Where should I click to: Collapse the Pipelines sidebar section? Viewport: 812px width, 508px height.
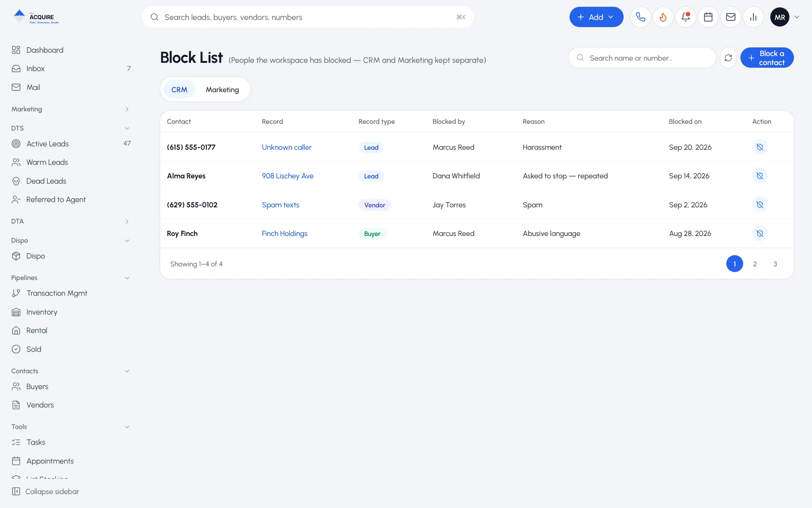pos(71,278)
